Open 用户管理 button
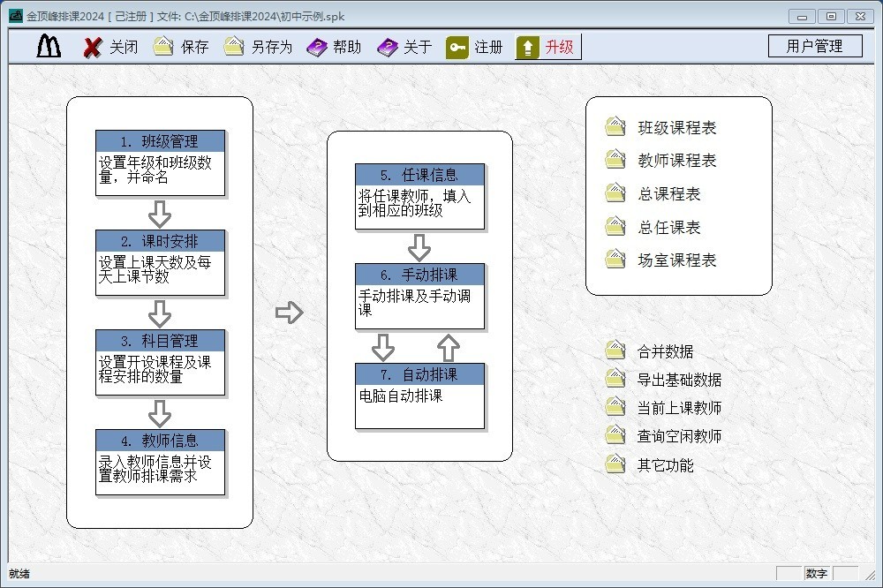 (815, 46)
